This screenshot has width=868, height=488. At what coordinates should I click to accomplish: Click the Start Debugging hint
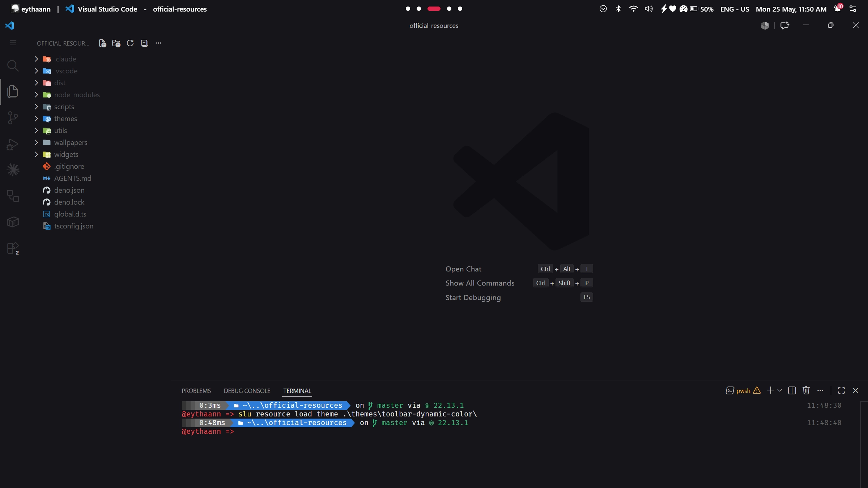tap(473, 297)
